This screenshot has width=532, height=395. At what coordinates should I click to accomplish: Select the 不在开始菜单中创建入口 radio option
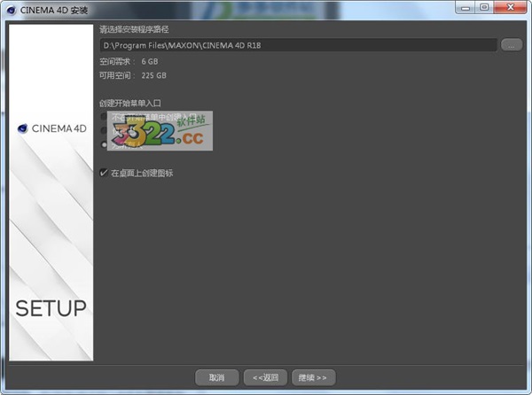pos(104,117)
